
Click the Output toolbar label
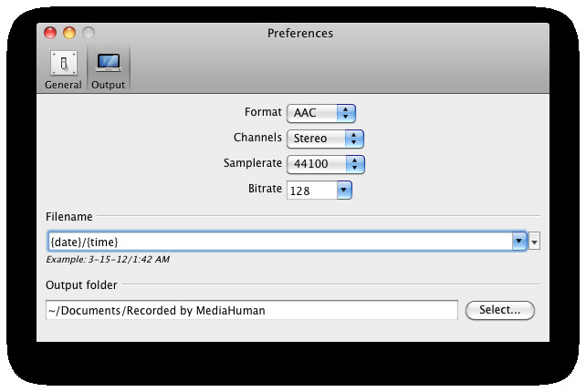(x=109, y=85)
